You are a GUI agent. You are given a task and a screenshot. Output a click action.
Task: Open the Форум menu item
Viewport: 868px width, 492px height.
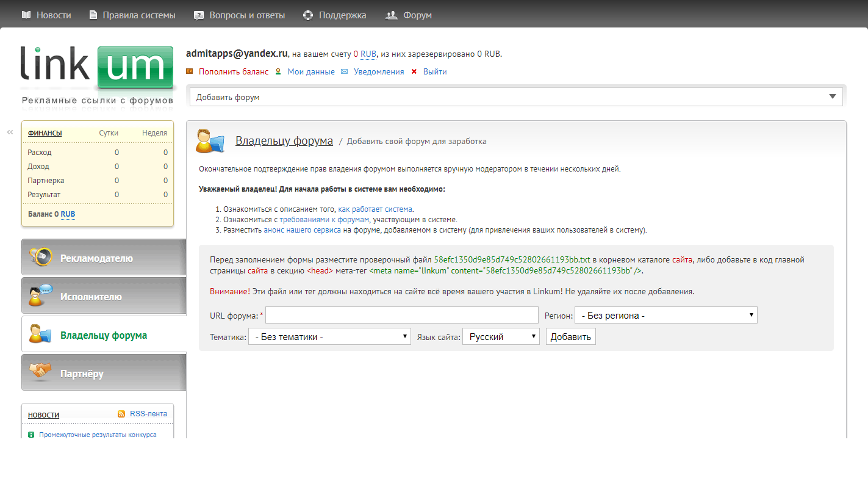tap(417, 15)
